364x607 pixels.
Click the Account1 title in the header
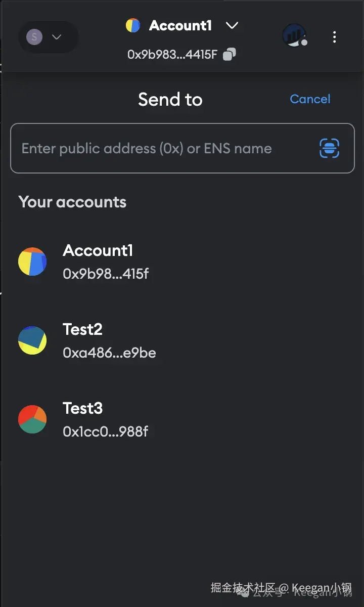click(180, 26)
